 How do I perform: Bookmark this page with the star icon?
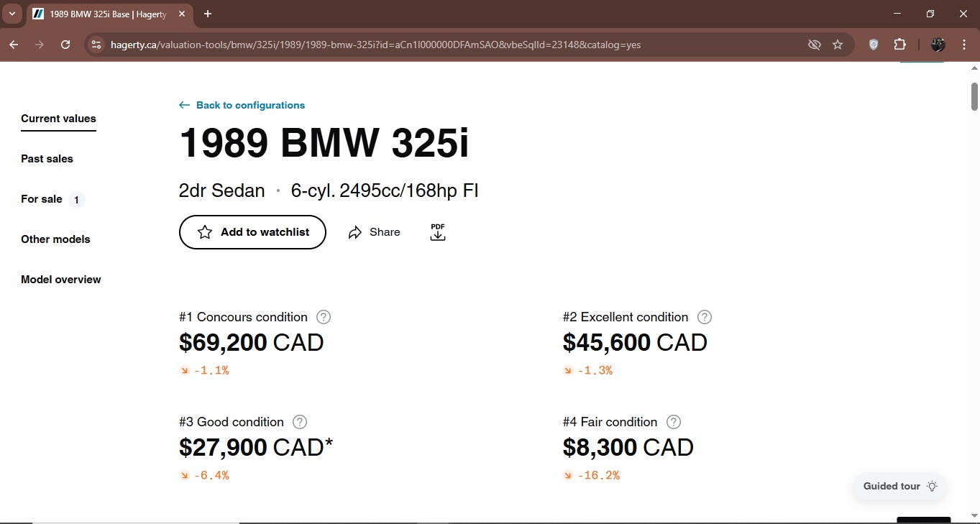point(838,45)
